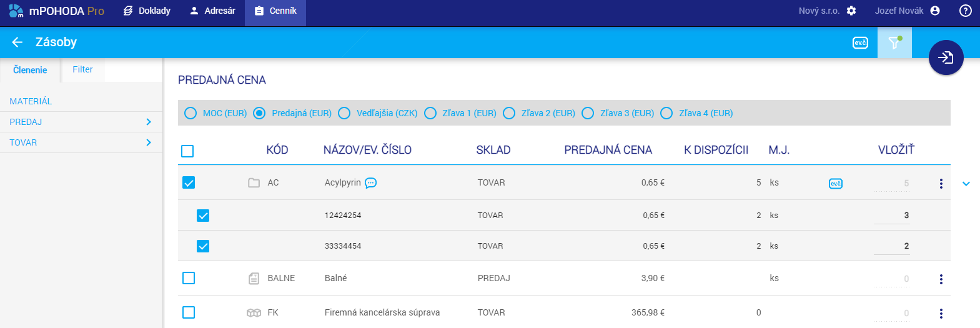
Task: Select the TOVAR category label
Action: click(x=23, y=142)
